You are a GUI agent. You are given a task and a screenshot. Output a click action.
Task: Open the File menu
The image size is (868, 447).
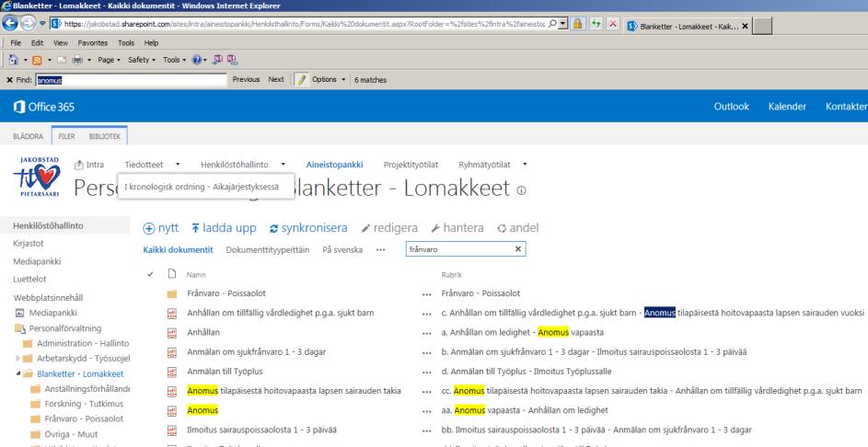16,42
